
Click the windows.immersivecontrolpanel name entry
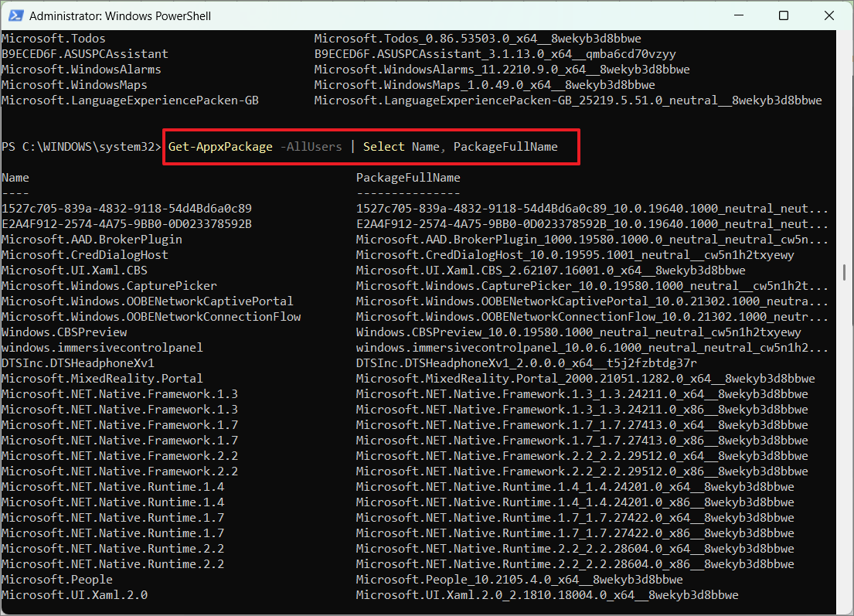(102, 348)
